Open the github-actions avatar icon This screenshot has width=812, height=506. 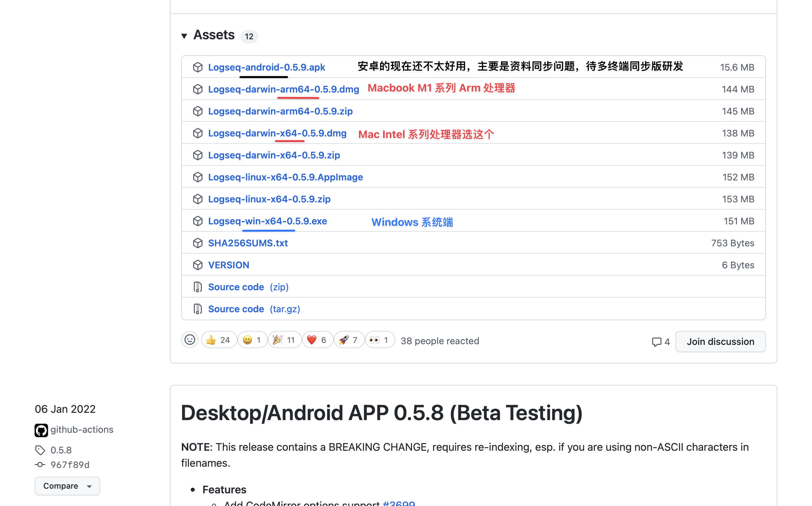[x=41, y=430]
